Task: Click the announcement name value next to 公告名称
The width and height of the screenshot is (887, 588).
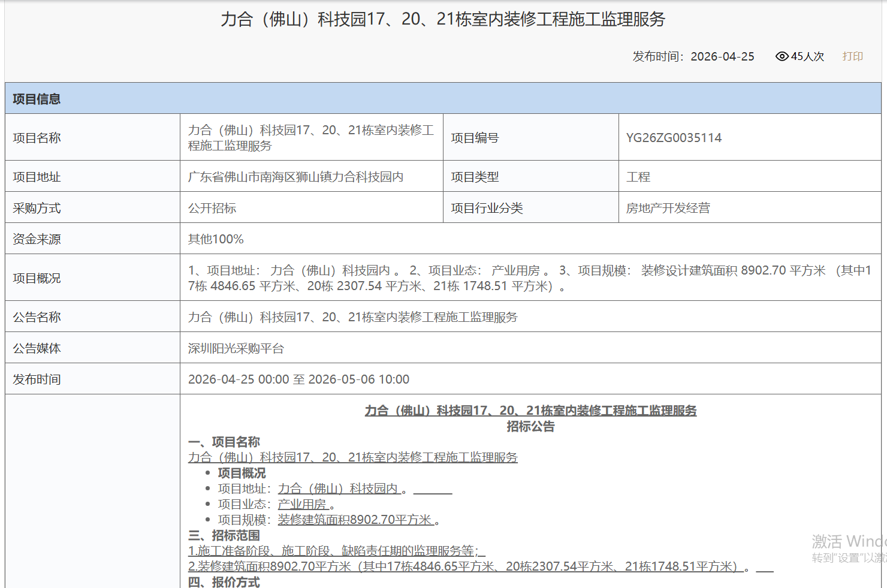Action: (353, 317)
